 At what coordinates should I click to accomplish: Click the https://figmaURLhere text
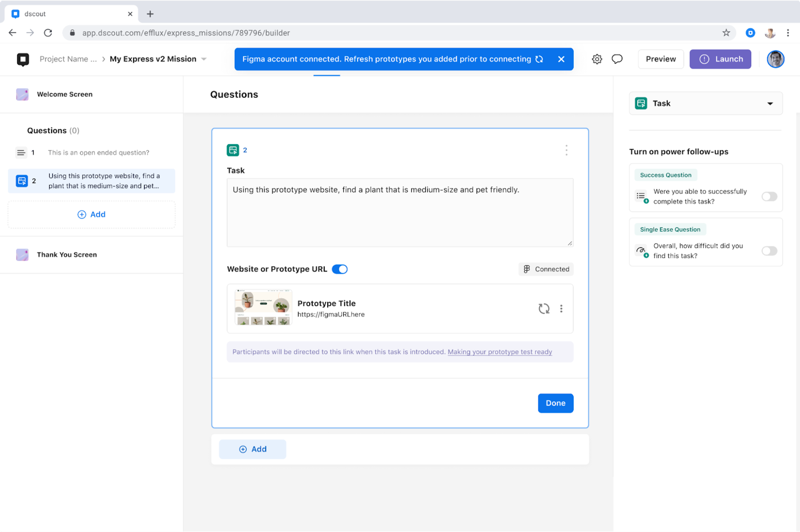click(x=331, y=315)
